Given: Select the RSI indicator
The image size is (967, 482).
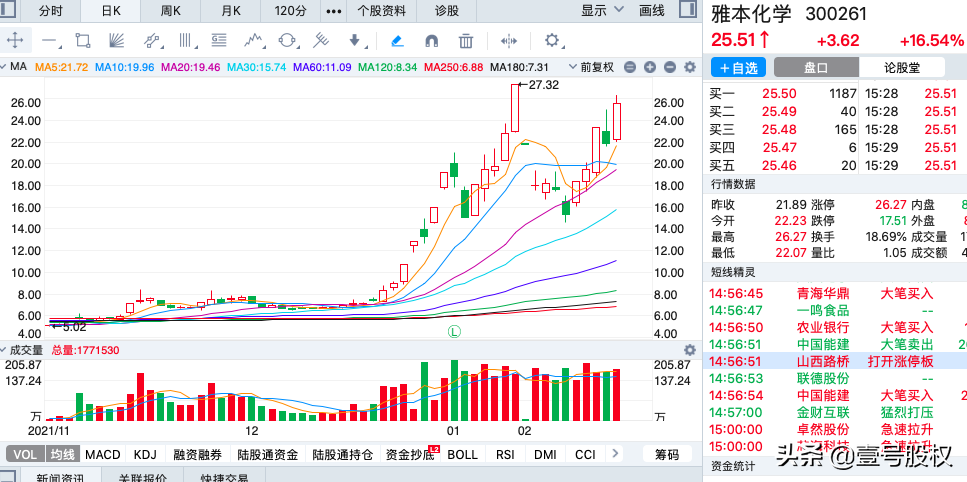Looking at the screenshot, I should (505, 455).
